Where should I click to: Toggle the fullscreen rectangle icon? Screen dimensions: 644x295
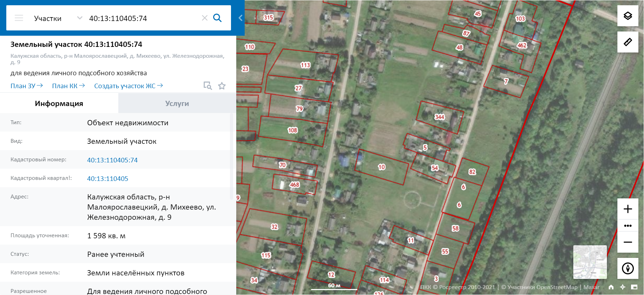tap(634, 287)
